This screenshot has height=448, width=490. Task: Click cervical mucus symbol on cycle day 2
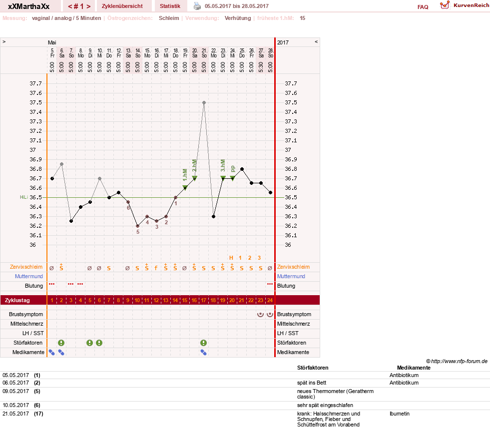click(61, 267)
